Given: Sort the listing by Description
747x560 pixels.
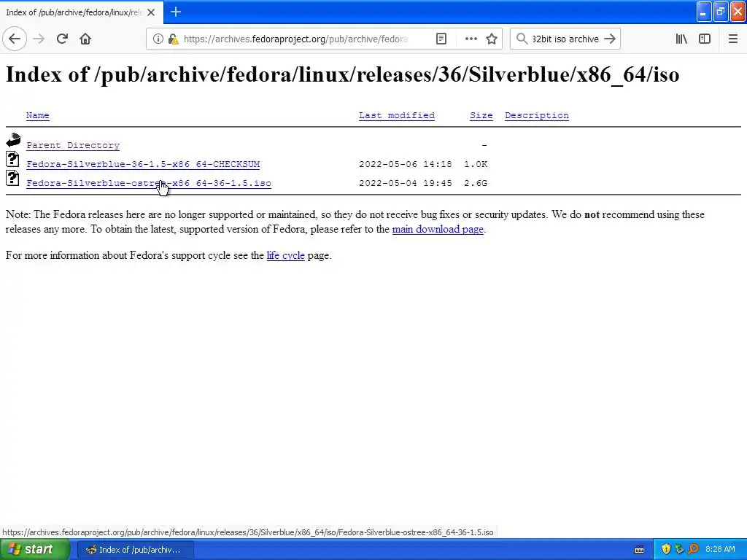Looking at the screenshot, I should point(537,115).
